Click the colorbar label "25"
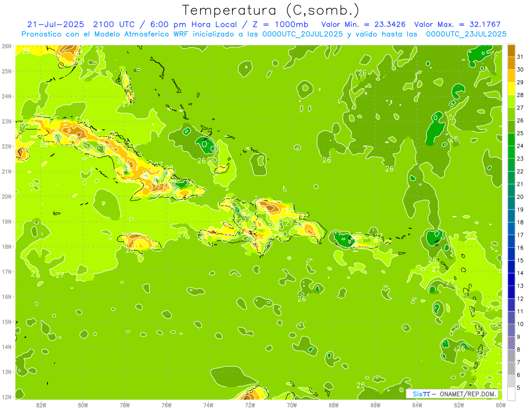This screenshot has width=532, height=411. pos(520,133)
